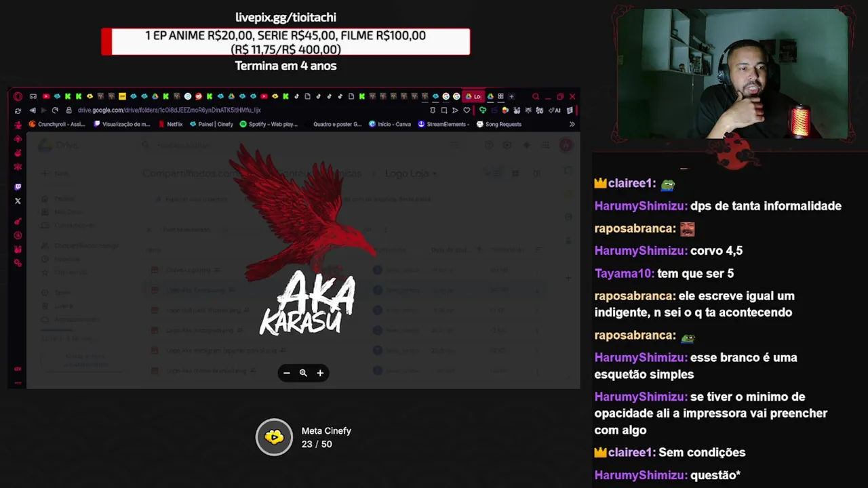Open Drive help question mark icon
Screen dimensions: 868x488
click(x=489, y=145)
